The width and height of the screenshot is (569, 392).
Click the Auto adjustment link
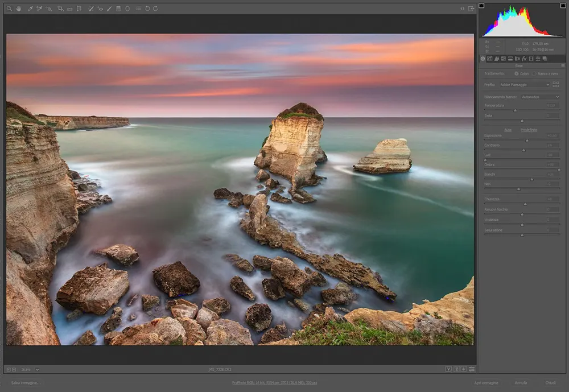click(x=508, y=130)
